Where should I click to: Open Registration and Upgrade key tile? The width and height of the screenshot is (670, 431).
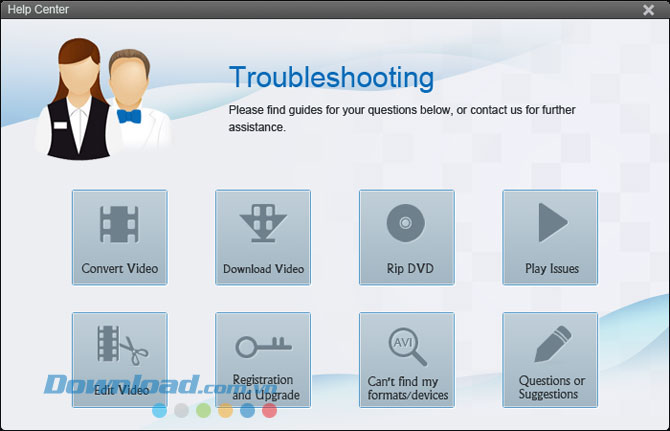(x=263, y=360)
